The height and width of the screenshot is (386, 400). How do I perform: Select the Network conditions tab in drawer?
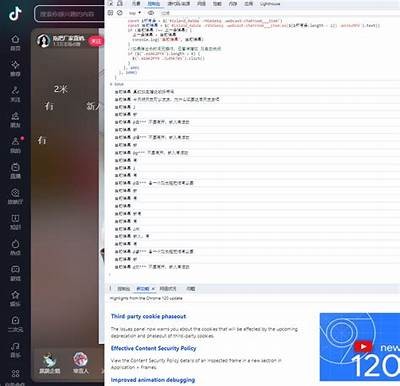click(168, 289)
